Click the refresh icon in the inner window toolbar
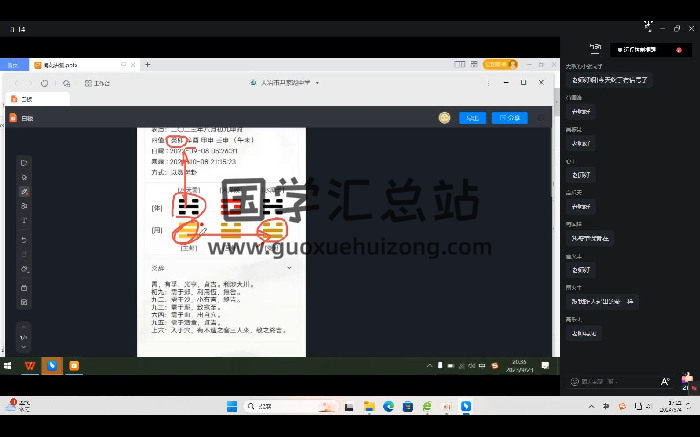Screen dimensions: 700x437 [x=45, y=83]
